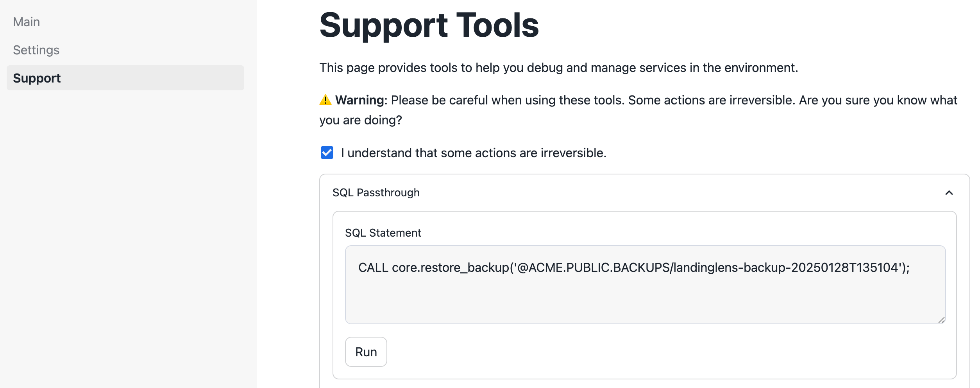The image size is (980, 388).
Task: Select Support in the left sidebar
Action: tap(37, 78)
